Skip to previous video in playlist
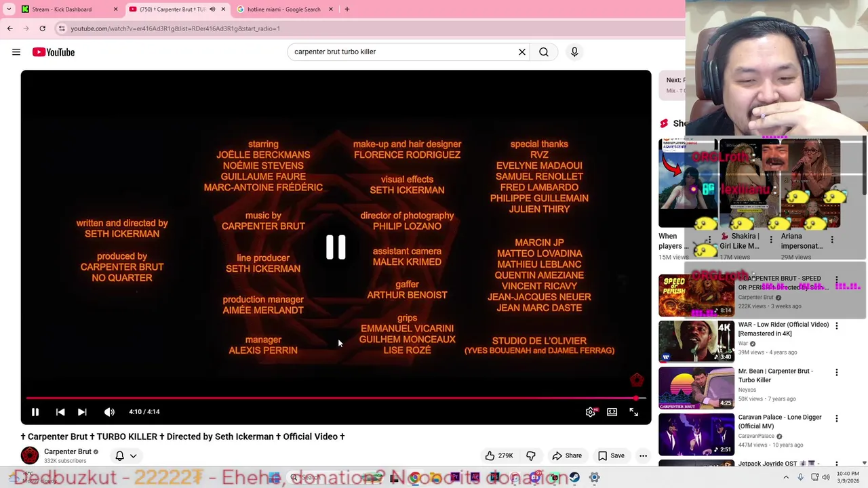The image size is (868, 488). pyautogui.click(x=60, y=412)
